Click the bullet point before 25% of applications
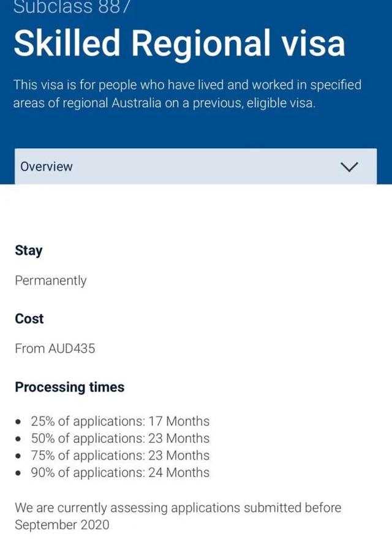Image resolution: width=392 pixels, height=550 pixels. (19, 422)
